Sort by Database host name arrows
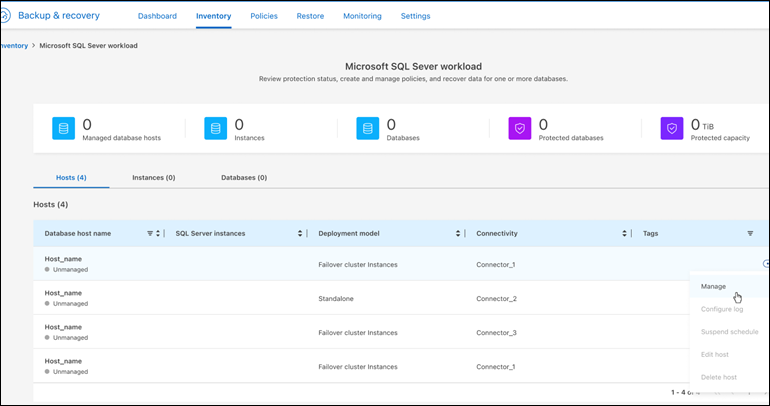 coord(159,233)
